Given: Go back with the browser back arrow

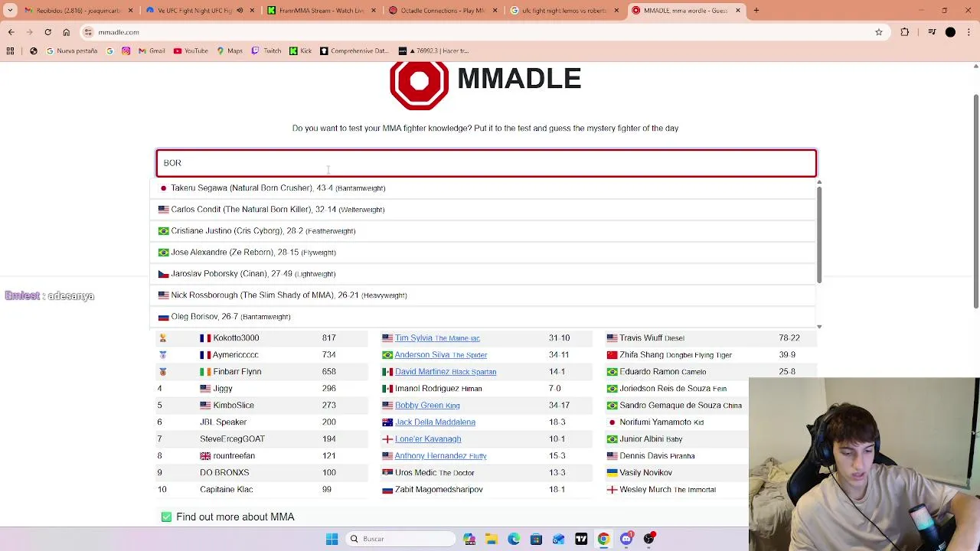Looking at the screenshot, I should point(11,32).
